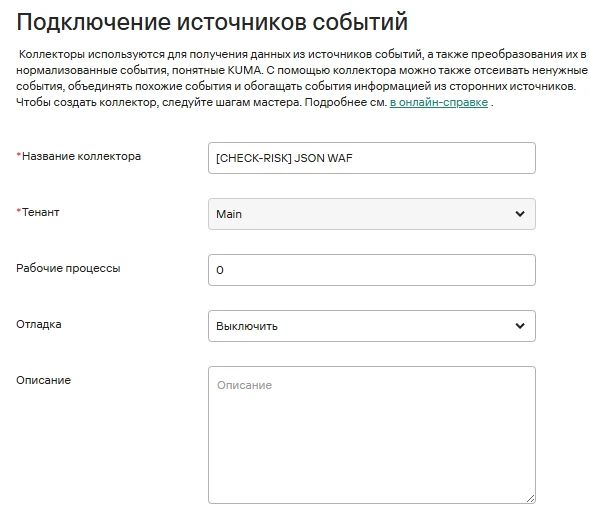The image size is (590, 511).
Task: Focus the «Название коллектора» input field
Action: [x=372, y=158]
